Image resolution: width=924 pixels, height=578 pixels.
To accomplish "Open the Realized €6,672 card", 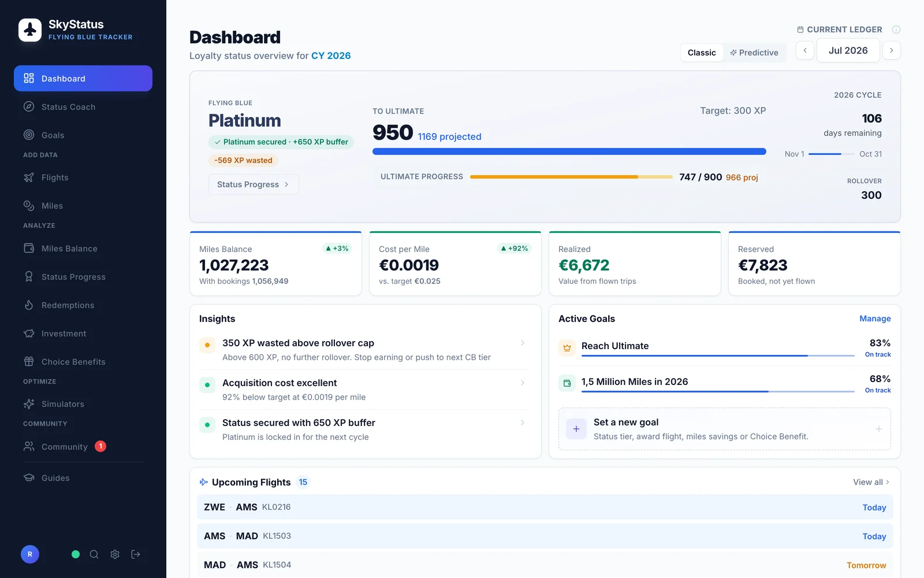I will (x=635, y=264).
